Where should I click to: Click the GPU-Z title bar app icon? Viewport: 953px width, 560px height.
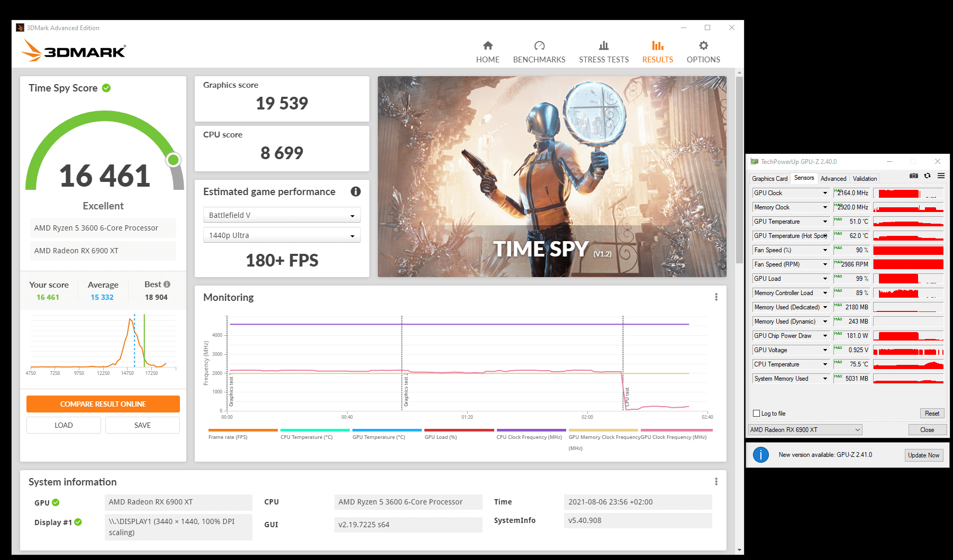pos(754,162)
